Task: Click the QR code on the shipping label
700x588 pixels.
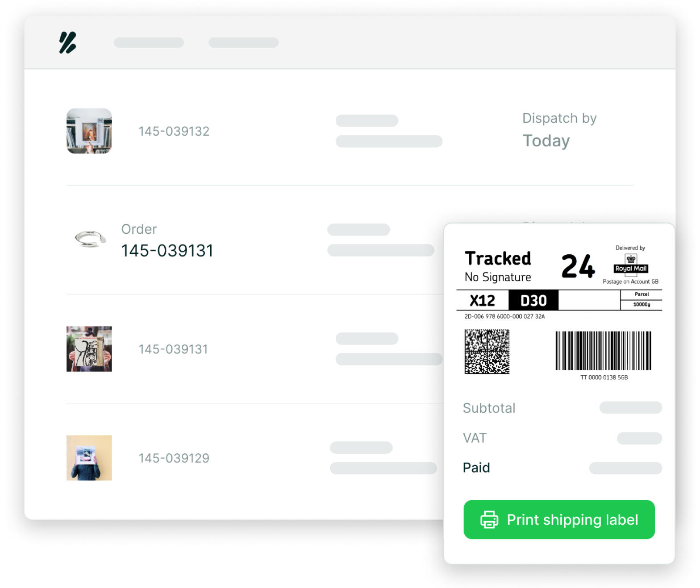Action: pyautogui.click(x=487, y=352)
